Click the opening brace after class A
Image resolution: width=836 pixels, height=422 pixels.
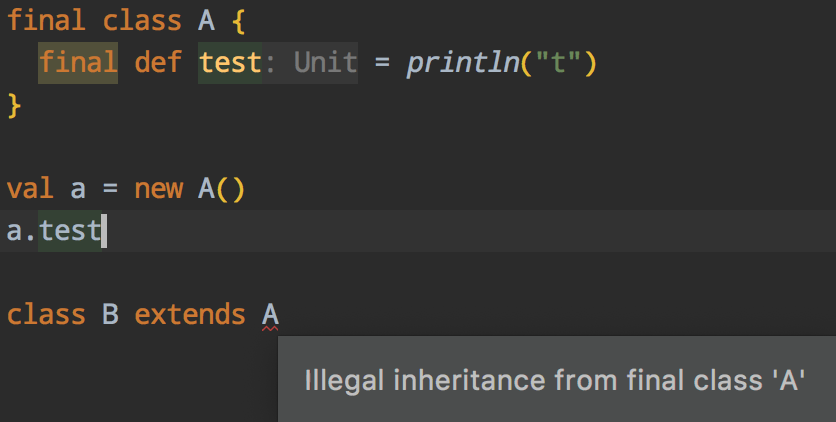[x=238, y=22]
